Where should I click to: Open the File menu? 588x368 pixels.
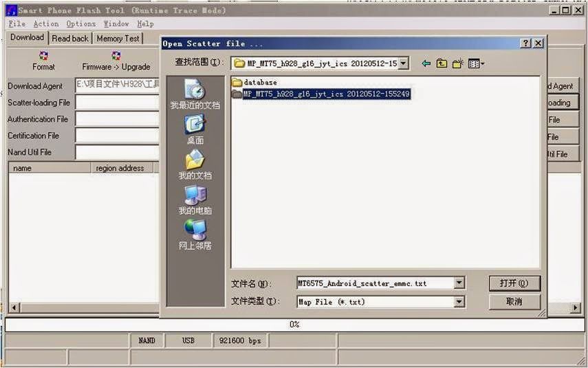17,24
